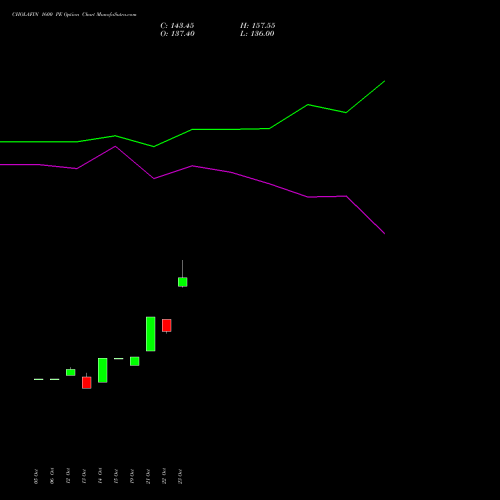Select the green candle with long wick for 23 Oct

pos(183,282)
